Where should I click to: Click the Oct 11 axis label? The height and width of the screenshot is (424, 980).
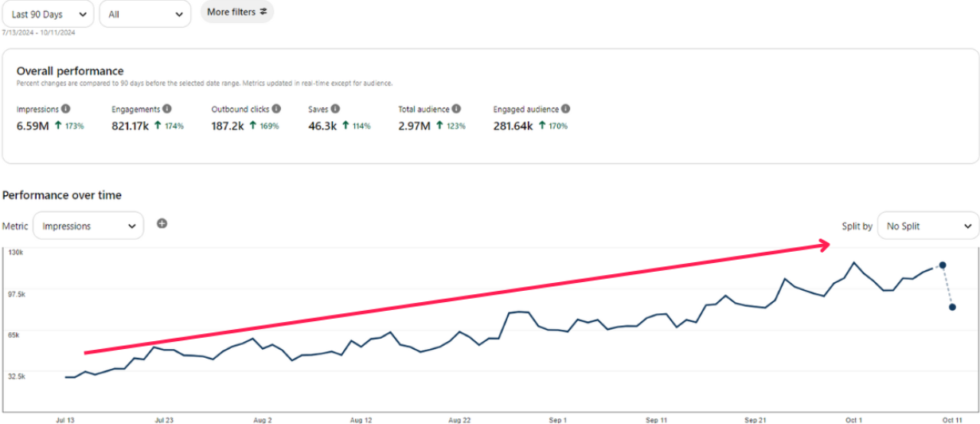click(x=952, y=419)
